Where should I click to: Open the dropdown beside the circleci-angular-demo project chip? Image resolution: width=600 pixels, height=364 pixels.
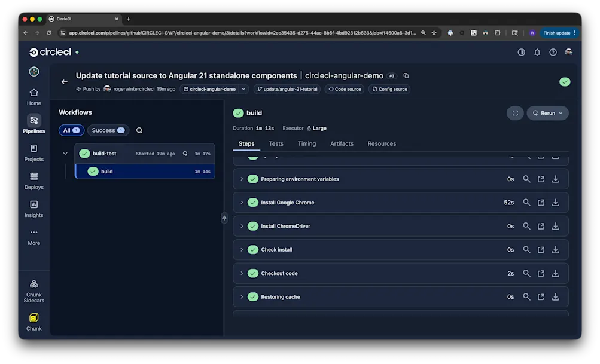[x=243, y=89]
